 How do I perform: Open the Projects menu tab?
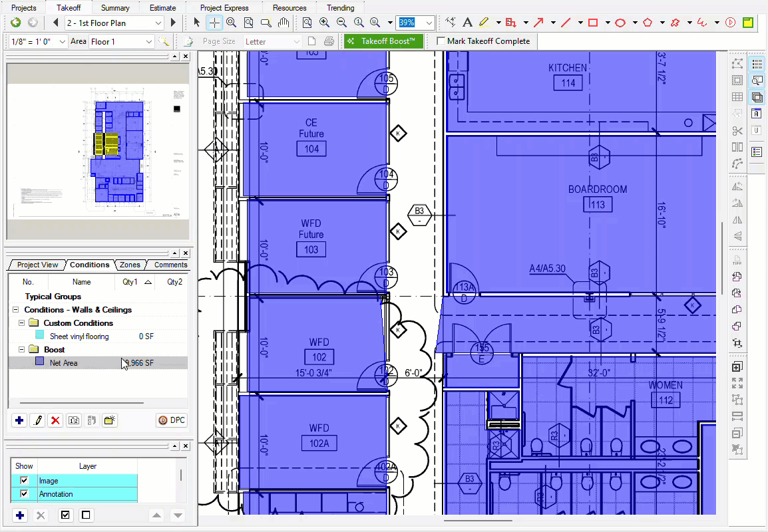23,8
